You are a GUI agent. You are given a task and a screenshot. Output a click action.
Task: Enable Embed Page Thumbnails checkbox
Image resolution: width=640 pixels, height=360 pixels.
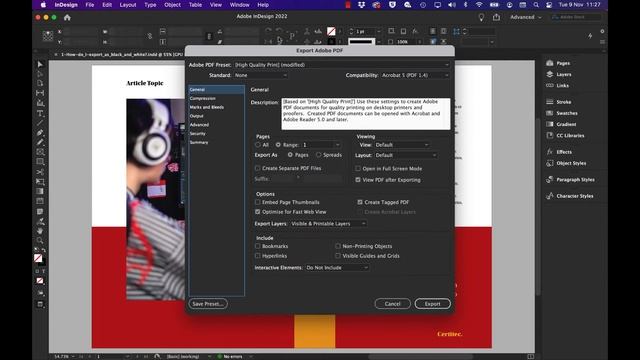pyautogui.click(x=258, y=202)
